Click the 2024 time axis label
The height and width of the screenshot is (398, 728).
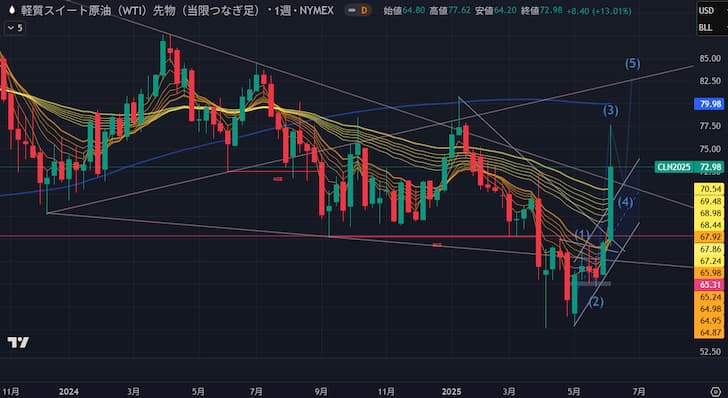[69, 391]
